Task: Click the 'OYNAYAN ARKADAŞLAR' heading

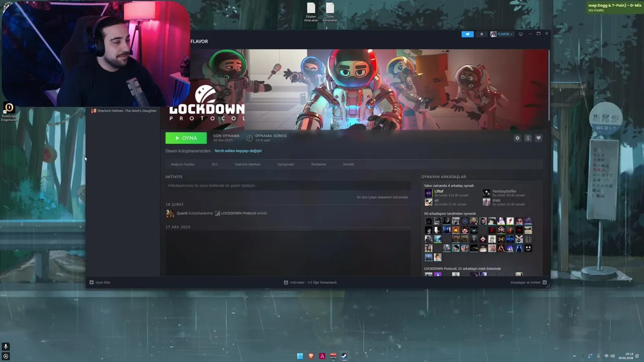Action: [x=445, y=177]
